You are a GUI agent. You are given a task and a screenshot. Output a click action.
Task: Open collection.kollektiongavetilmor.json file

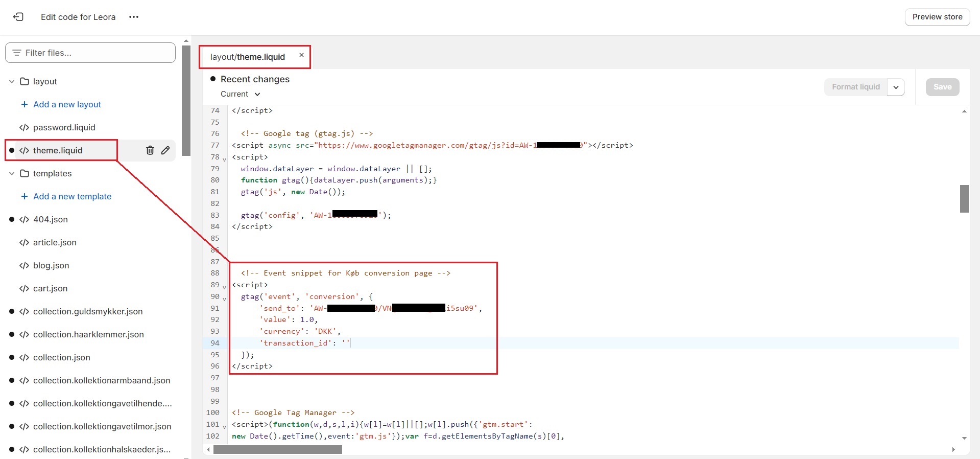coord(102,426)
